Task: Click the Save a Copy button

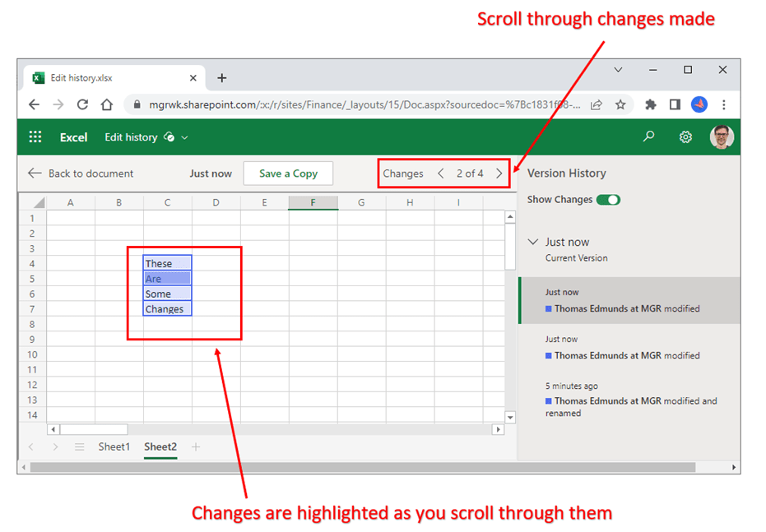Action: click(288, 173)
